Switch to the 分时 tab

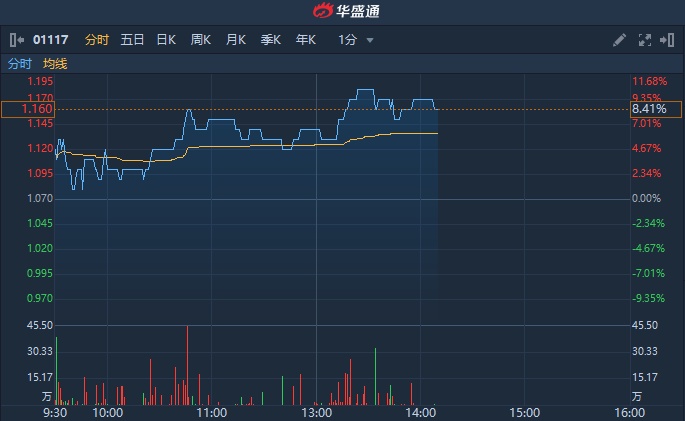pyautogui.click(x=97, y=40)
